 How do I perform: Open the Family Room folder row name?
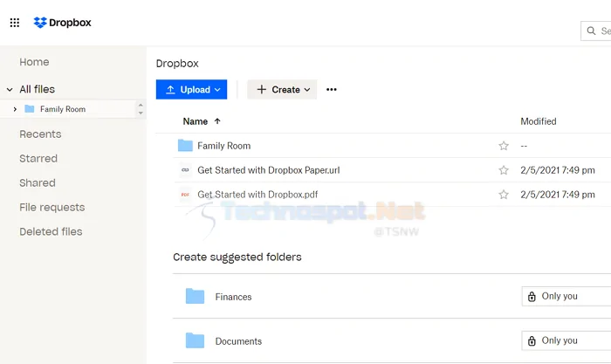[x=224, y=146]
